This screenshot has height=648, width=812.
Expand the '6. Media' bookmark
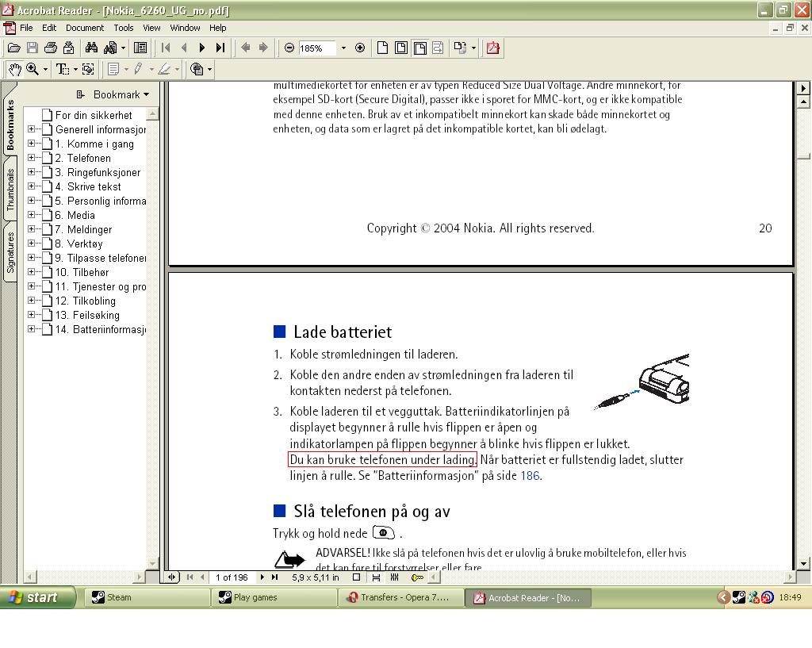[x=32, y=214]
